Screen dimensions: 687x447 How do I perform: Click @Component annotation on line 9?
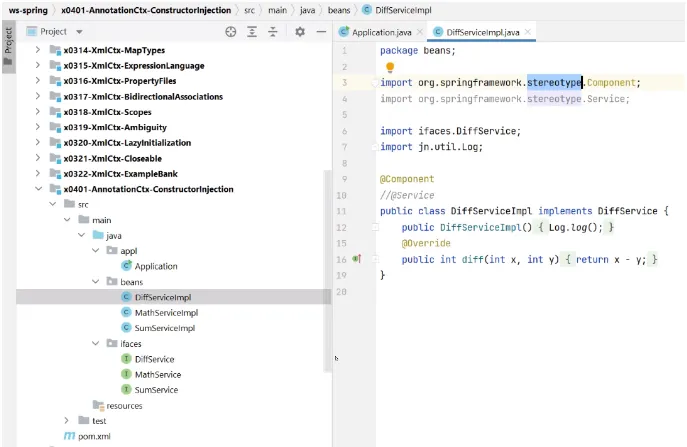[x=407, y=179]
